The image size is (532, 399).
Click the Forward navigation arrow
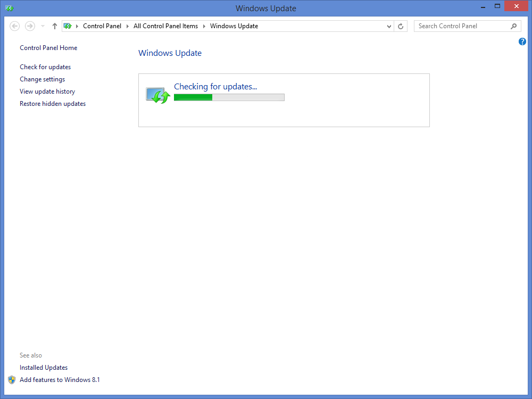tap(30, 26)
